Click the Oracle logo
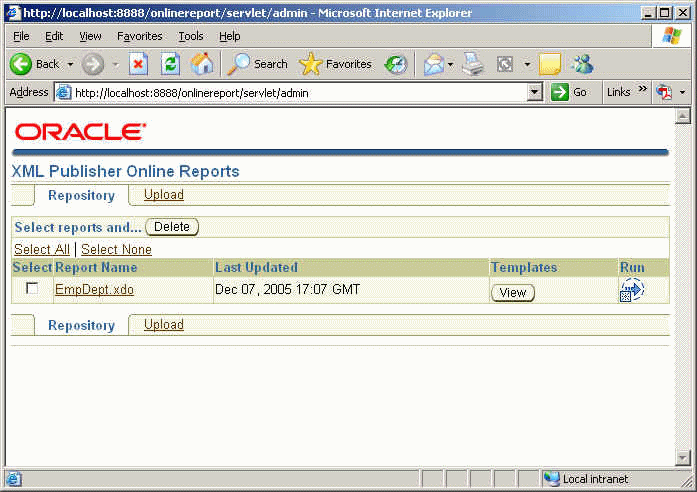The image size is (697, 492). pyautogui.click(x=80, y=132)
